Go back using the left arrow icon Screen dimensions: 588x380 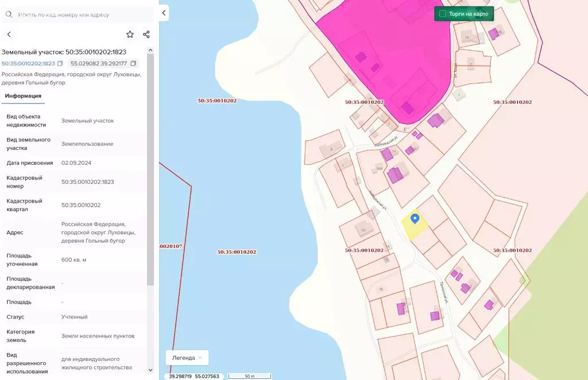coord(9,34)
